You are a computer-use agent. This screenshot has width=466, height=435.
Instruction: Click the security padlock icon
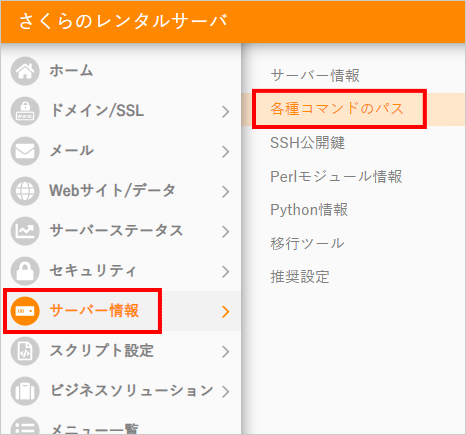pos(25,271)
